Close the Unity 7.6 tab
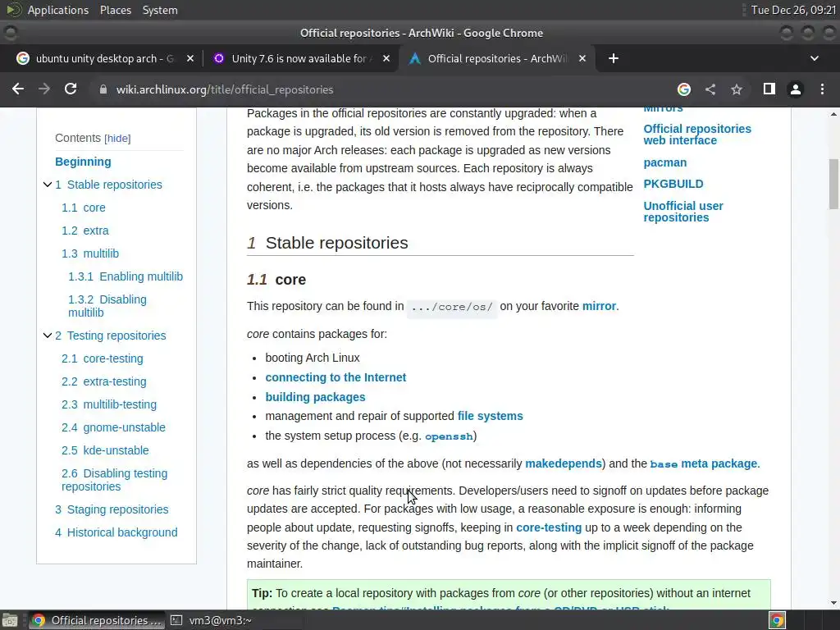 pyautogui.click(x=386, y=58)
